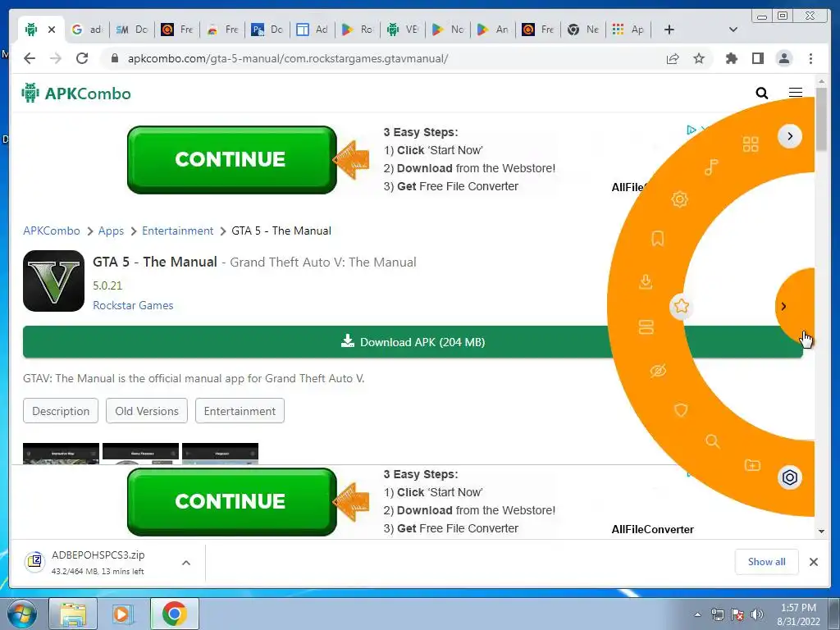Click the top green CONTINUE ad button

coord(231,160)
